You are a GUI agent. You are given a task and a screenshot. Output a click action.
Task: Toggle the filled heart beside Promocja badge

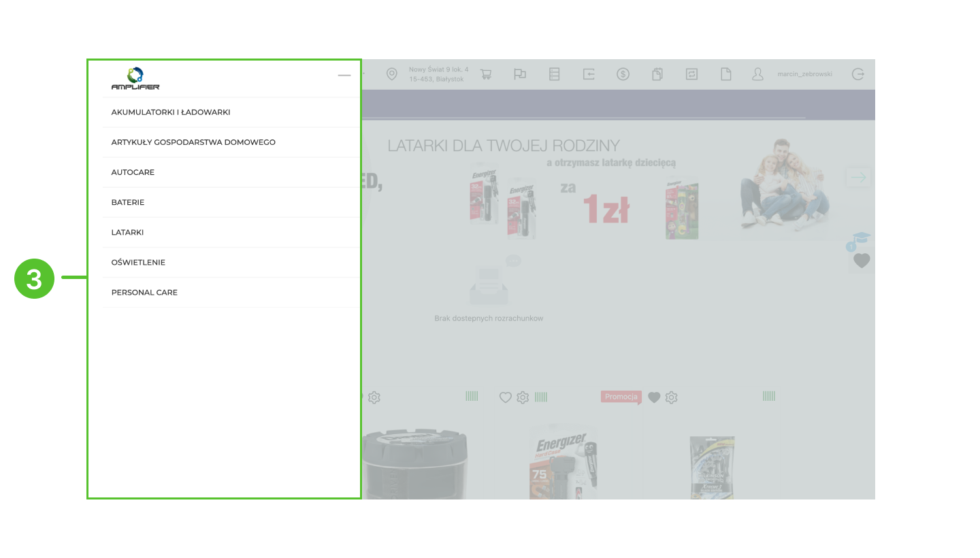(654, 397)
